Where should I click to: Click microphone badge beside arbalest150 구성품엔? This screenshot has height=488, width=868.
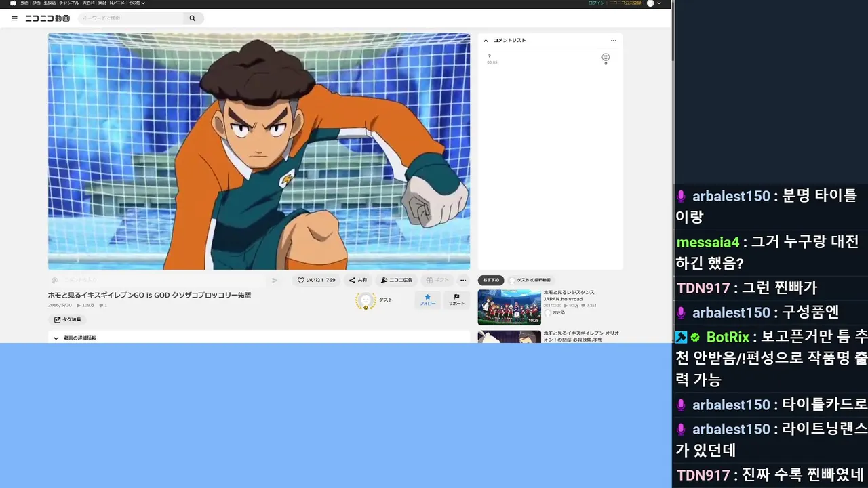(682, 312)
